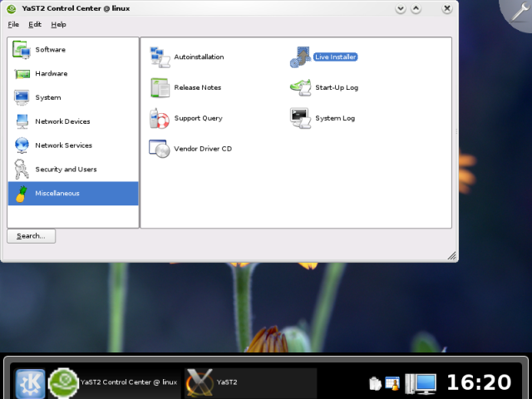Click the highlighted Live Installer label
The width and height of the screenshot is (532, 399).
pyautogui.click(x=336, y=57)
